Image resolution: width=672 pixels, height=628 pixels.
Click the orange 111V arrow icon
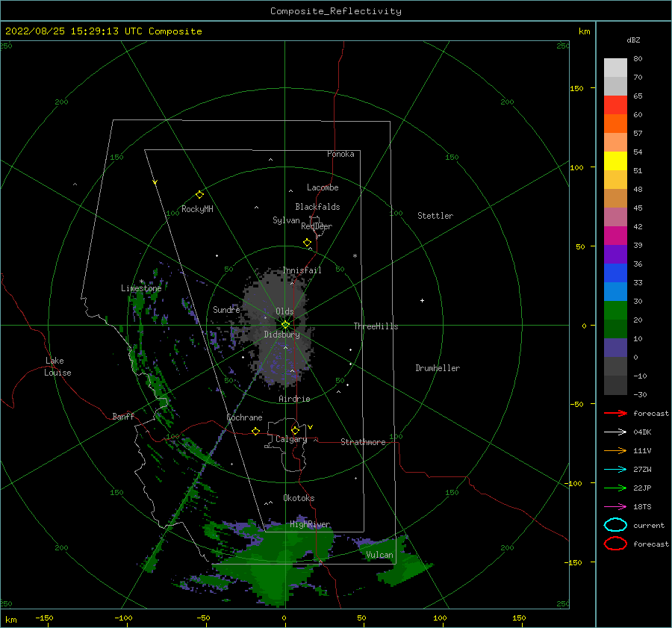click(x=615, y=450)
